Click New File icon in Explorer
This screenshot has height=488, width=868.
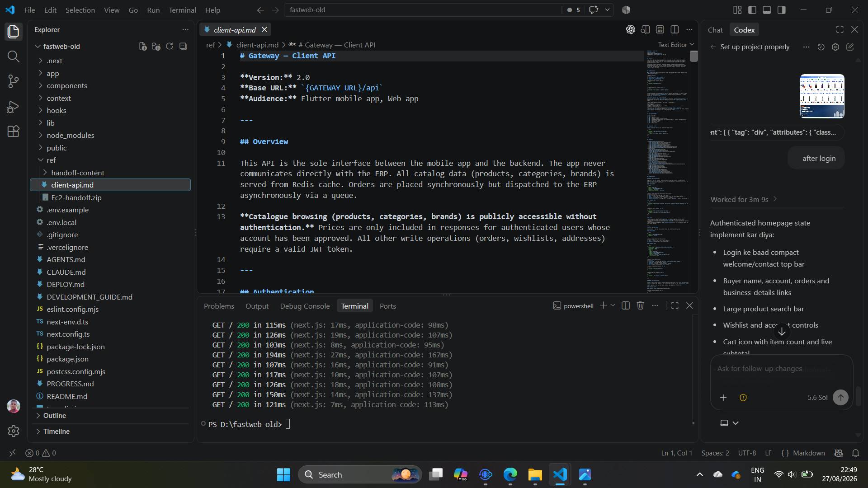click(143, 46)
